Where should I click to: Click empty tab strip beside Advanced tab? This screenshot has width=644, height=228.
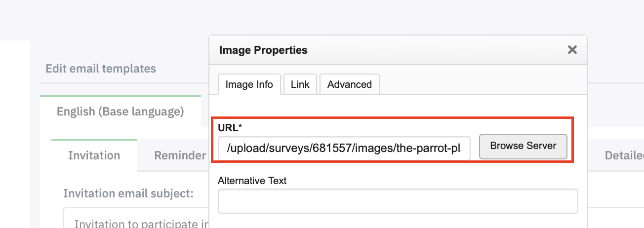tap(479, 84)
